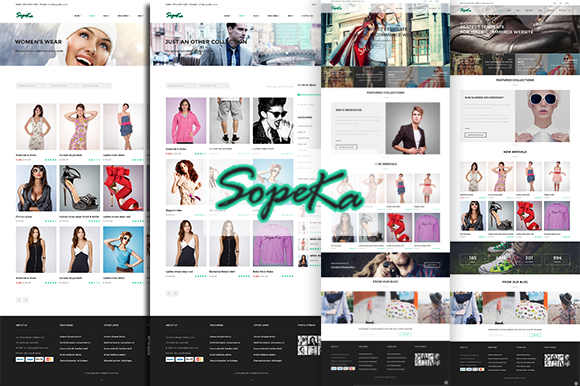Click the button in the men's featured collection box
This screenshot has width=580, height=386.
[347, 147]
